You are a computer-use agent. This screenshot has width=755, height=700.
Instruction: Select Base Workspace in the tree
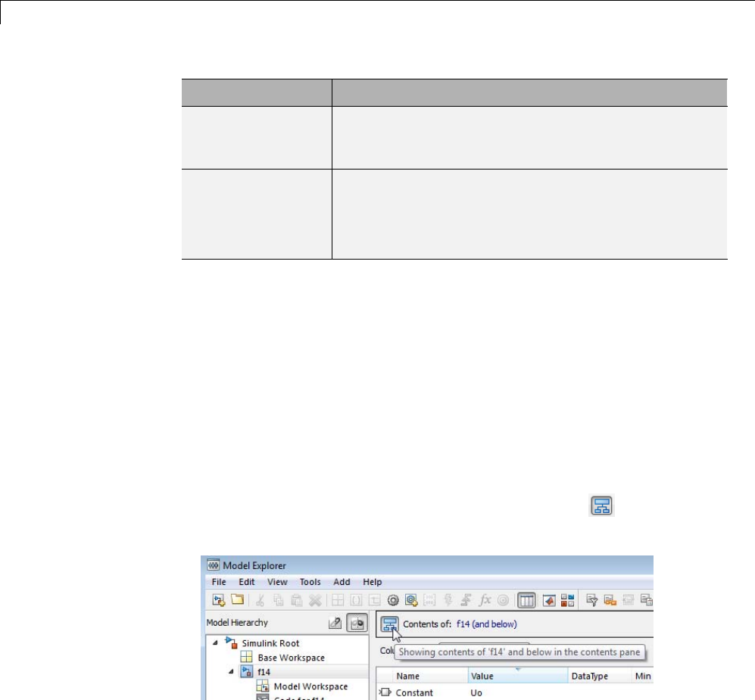(x=291, y=658)
